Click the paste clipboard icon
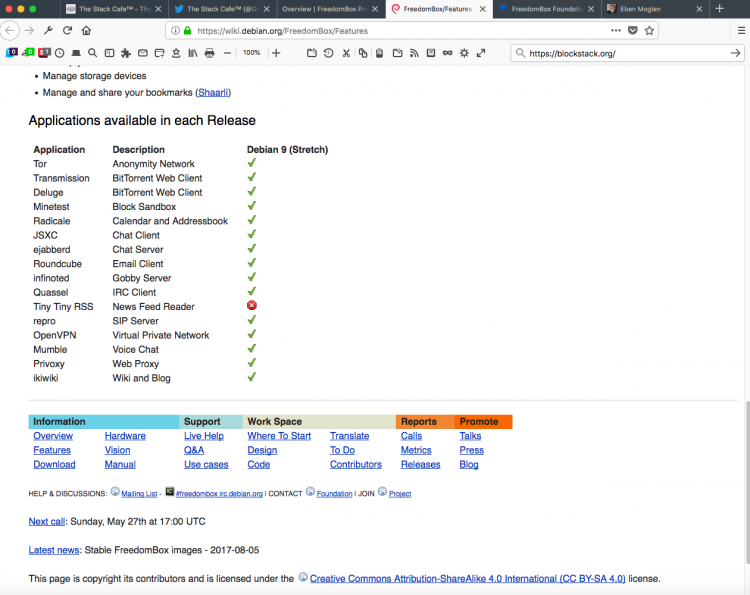The height and width of the screenshot is (595, 750). click(379, 53)
